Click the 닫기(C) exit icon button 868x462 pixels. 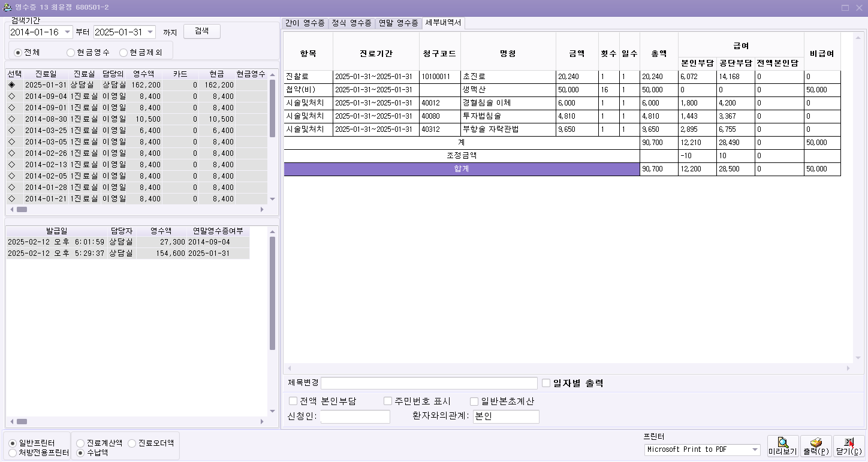tap(849, 446)
